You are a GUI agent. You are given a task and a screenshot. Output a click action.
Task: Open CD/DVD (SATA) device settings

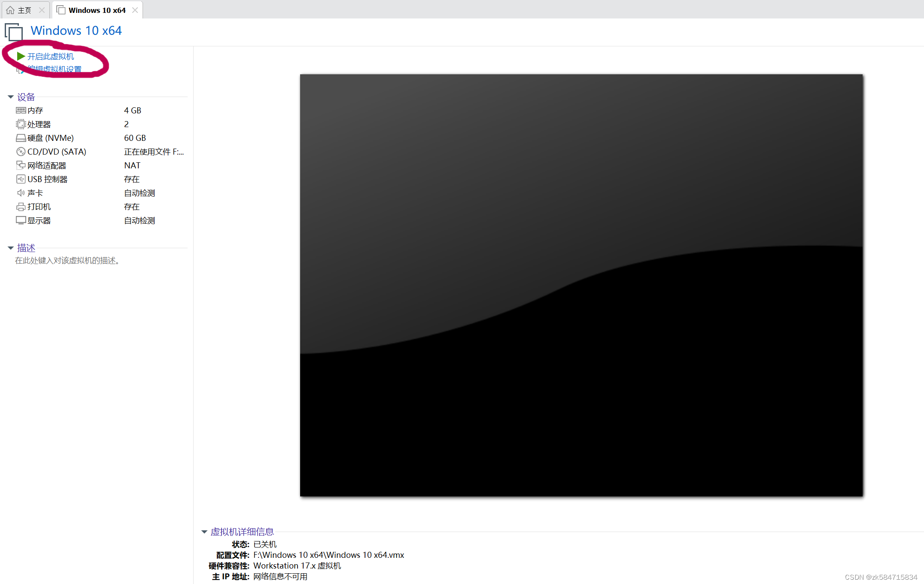[57, 152]
